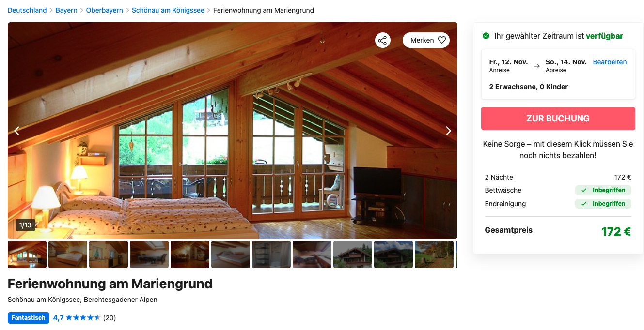Open the Bayern breadcrumb link
This screenshot has width=644, height=330.
coord(66,10)
